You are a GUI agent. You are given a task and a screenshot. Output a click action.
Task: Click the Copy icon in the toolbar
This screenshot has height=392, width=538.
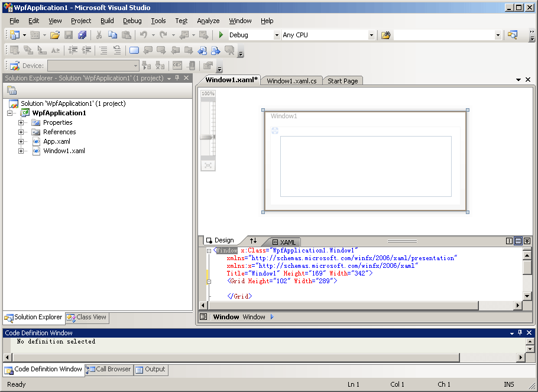point(112,35)
